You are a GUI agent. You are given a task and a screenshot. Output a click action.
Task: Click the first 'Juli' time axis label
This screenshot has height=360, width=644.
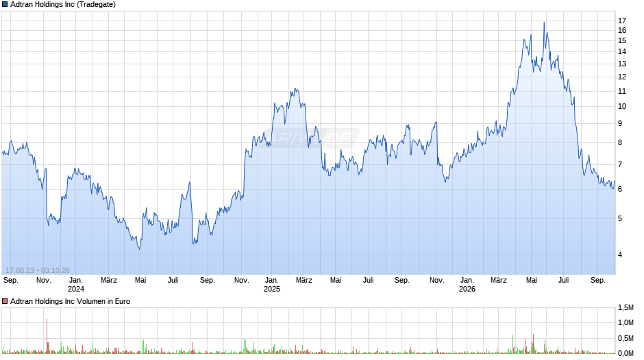tap(173, 281)
